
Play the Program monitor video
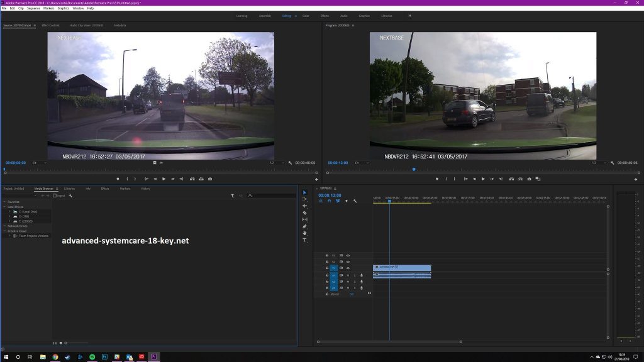(483, 179)
